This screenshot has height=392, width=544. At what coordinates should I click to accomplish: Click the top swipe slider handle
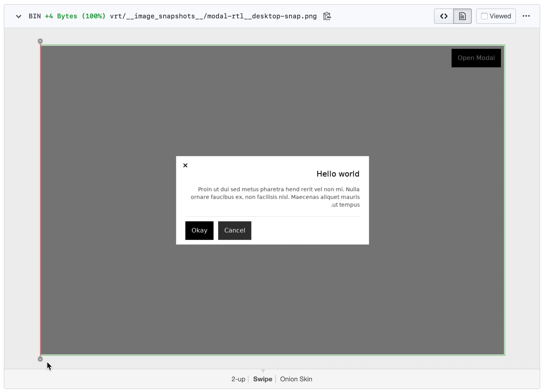[40, 41]
